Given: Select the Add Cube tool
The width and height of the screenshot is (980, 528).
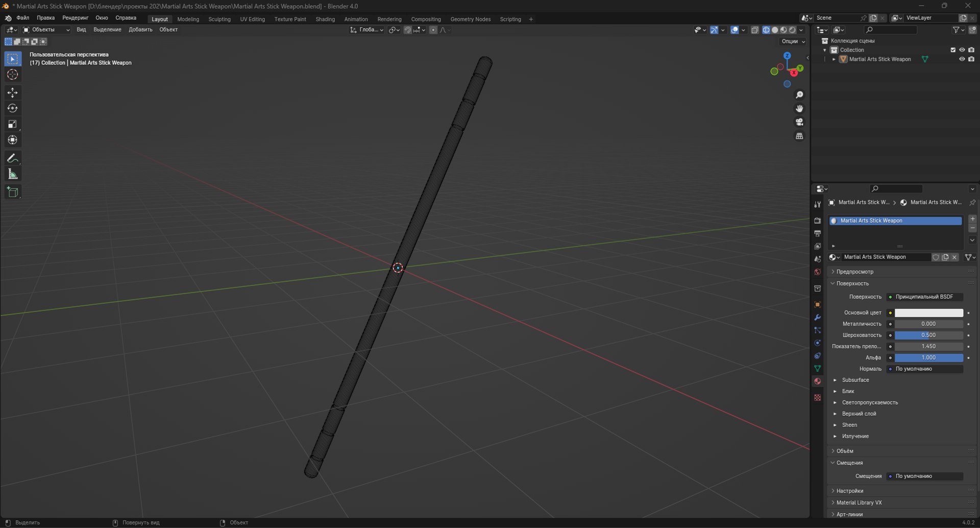Looking at the screenshot, I should tap(13, 192).
